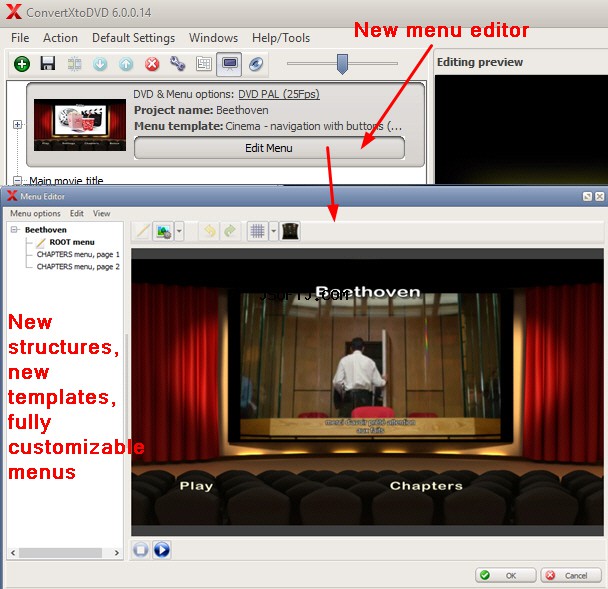The height and width of the screenshot is (589, 608).
Task: Click the log window toolbar icon
Action: point(204,64)
